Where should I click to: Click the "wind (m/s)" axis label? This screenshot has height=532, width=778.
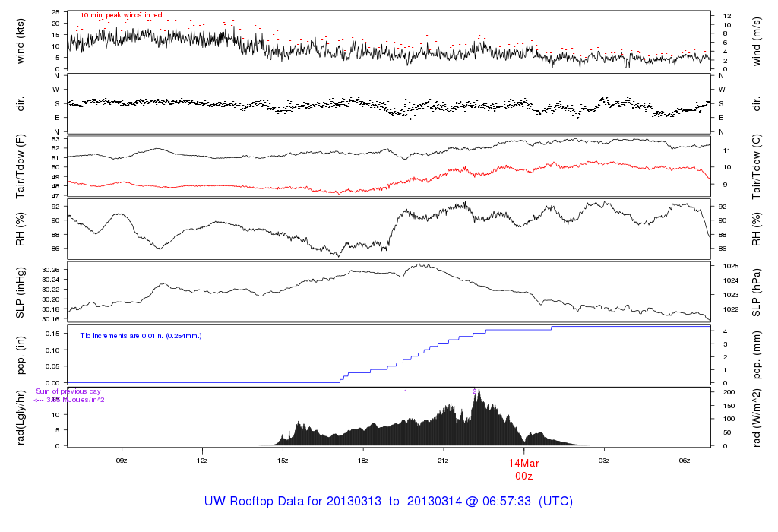pos(757,41)
